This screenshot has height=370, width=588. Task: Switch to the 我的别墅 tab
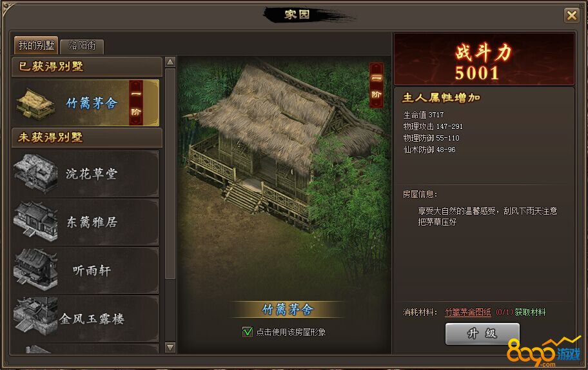[x=36, y=45]
